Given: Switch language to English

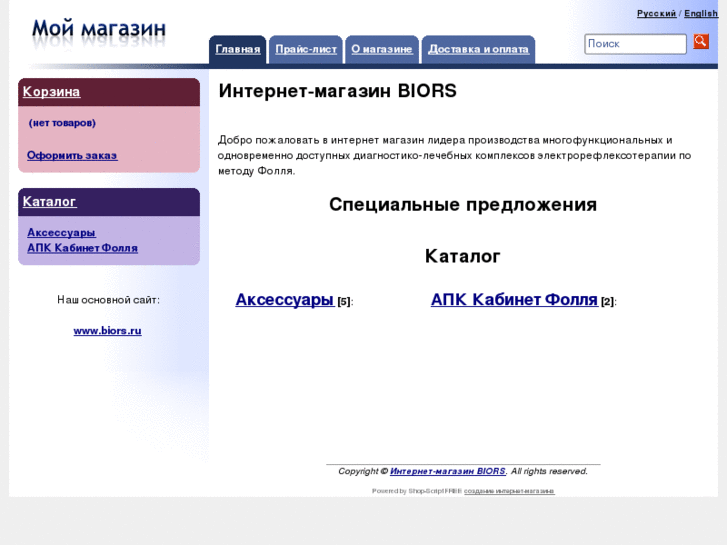Looking at the screenshot, I should coord(701,13).
